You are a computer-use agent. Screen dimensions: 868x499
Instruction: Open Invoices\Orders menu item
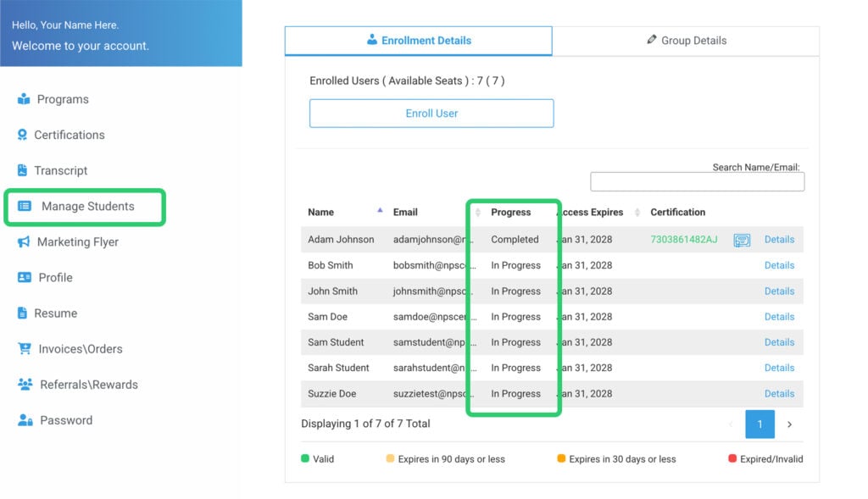[81, 349]
